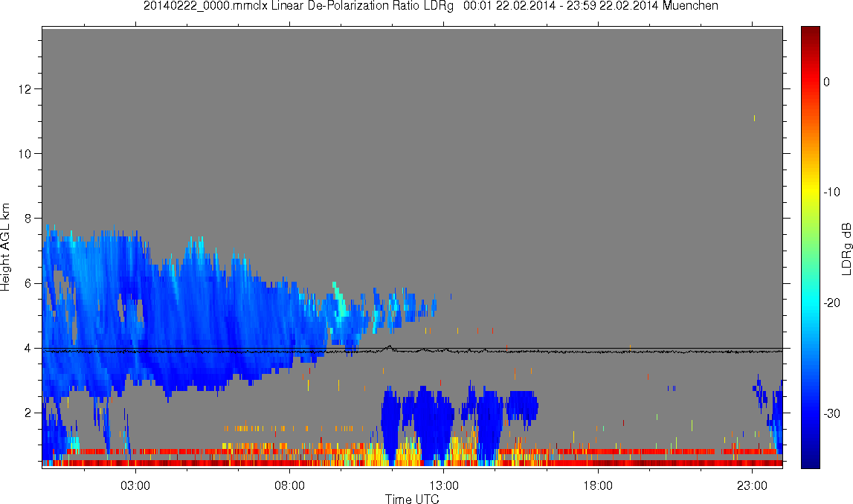853x504 pixels.
Task: Click the plot title text at top
Action: coord(431,6)
